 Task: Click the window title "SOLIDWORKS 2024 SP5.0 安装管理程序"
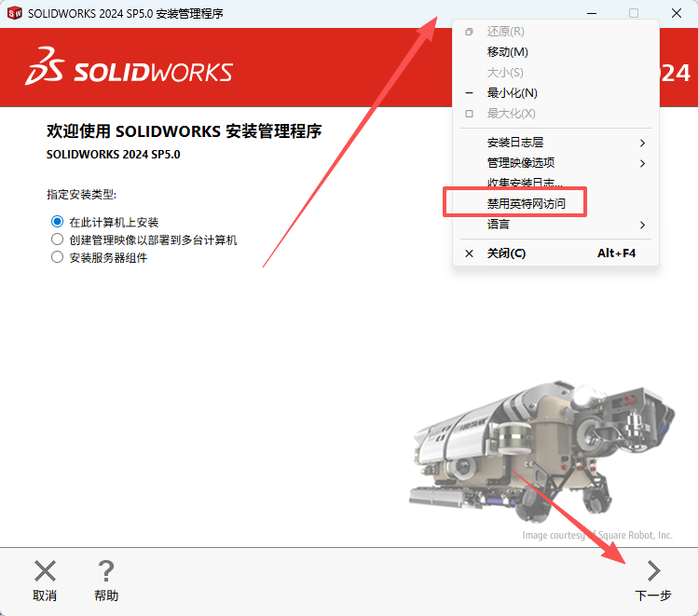click(x=126, y=14)
